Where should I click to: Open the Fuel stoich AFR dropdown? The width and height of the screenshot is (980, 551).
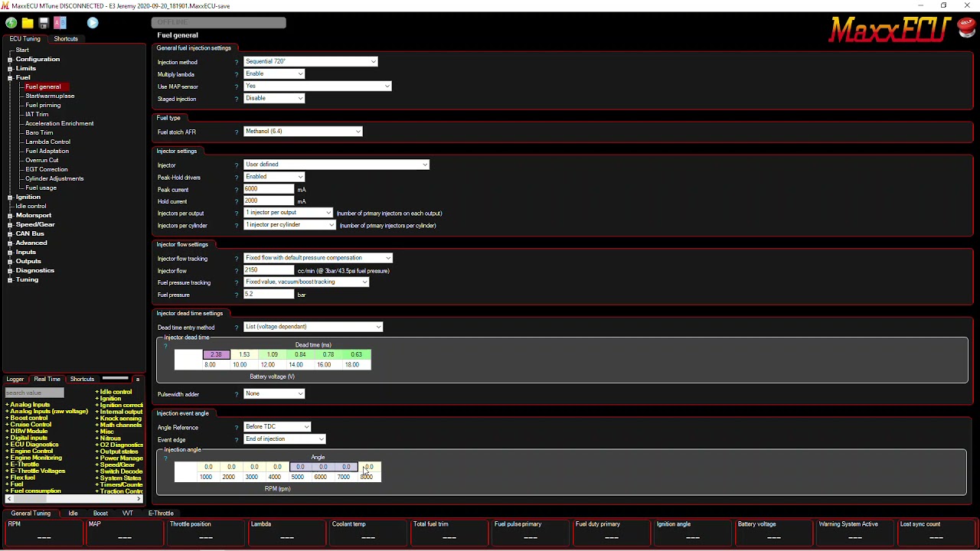[x=303, y=131]
